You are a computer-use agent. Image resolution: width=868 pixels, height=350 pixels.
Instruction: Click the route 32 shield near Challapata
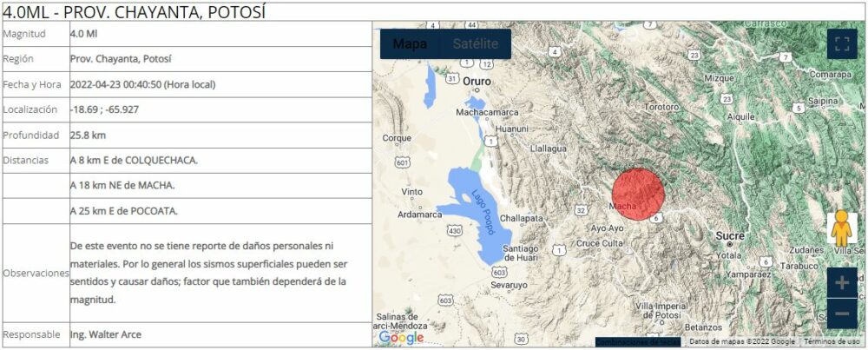[581, 209]
